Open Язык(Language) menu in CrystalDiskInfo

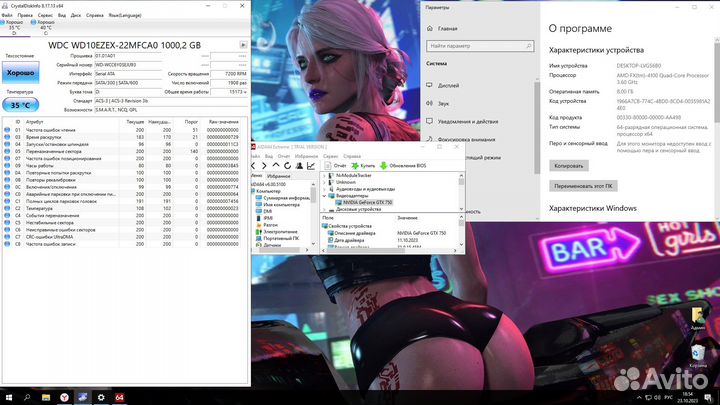pos(125,15)
